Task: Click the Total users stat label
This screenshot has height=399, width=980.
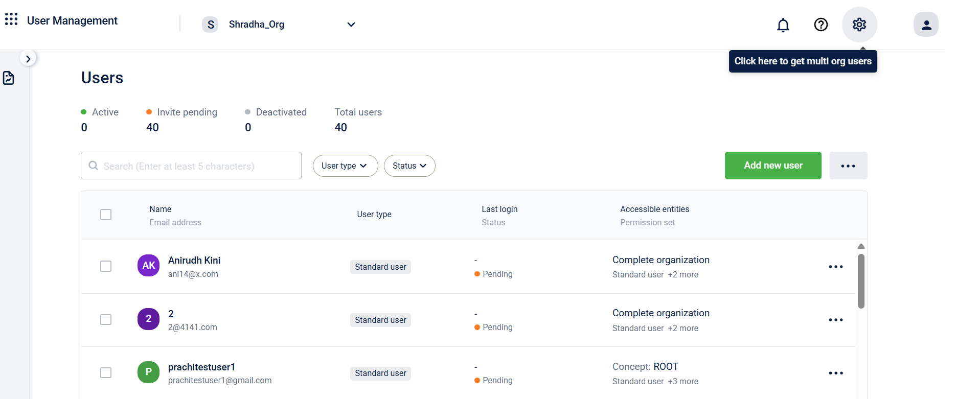Action: click(x=358, y=112)
